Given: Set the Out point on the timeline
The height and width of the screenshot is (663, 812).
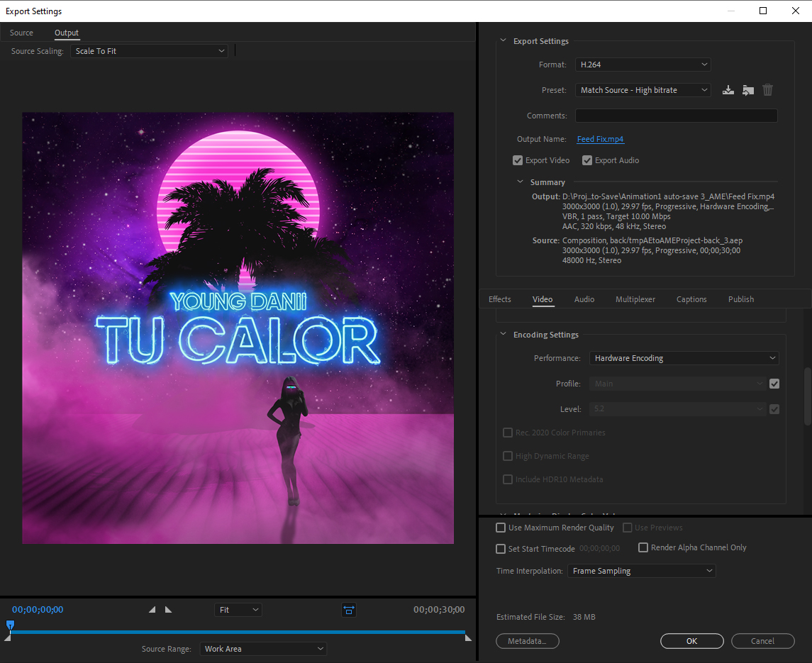Looking at the screenshot, I should pyautogui.click(x=167, y=608).
